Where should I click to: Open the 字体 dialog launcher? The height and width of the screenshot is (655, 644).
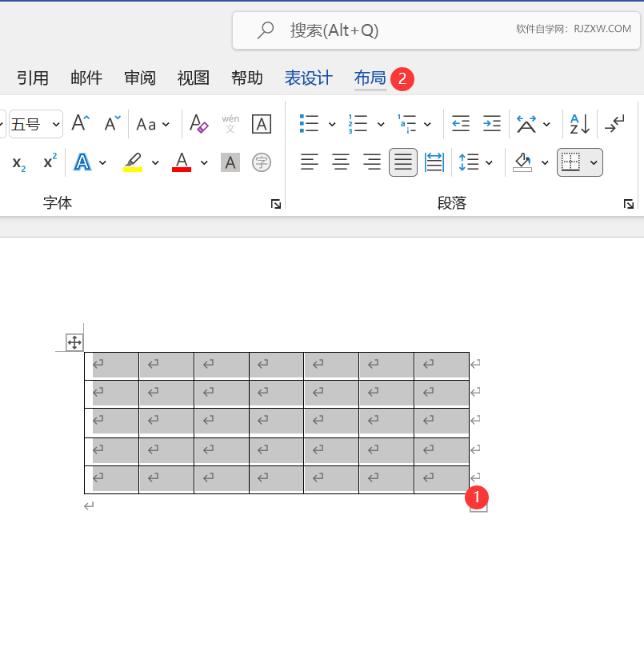click(276, 204)
